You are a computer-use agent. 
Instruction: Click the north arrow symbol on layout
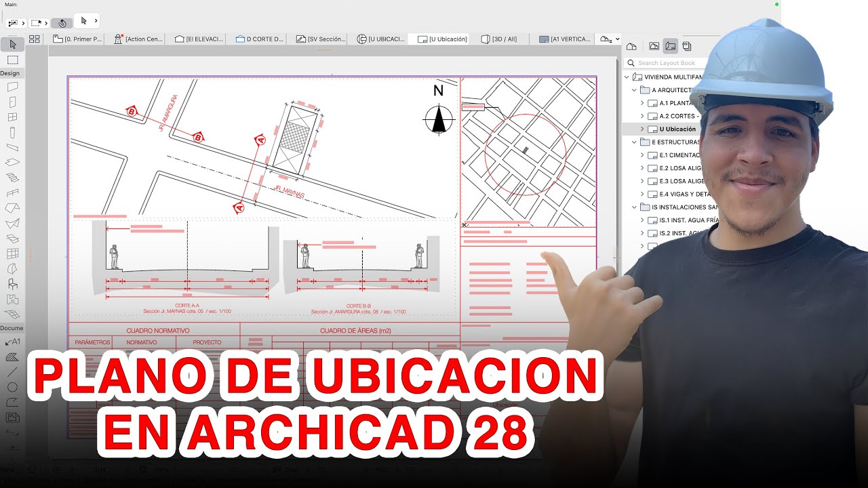pyautogui.click(x=439, y=119)
